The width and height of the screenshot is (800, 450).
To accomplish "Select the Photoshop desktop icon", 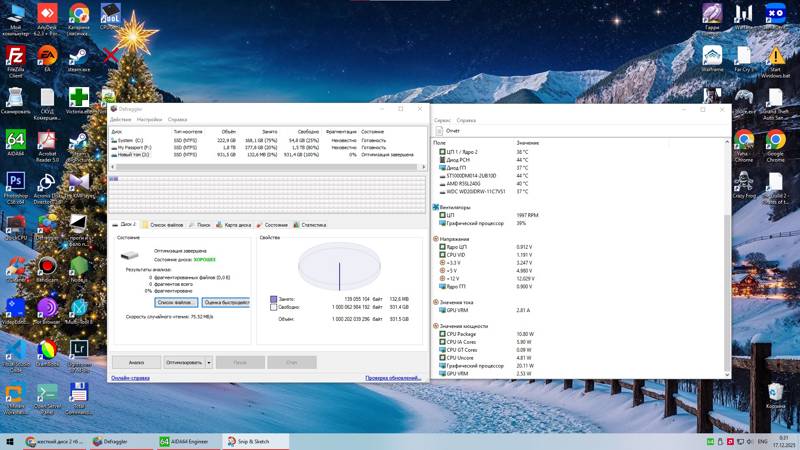I will [15, 183].
